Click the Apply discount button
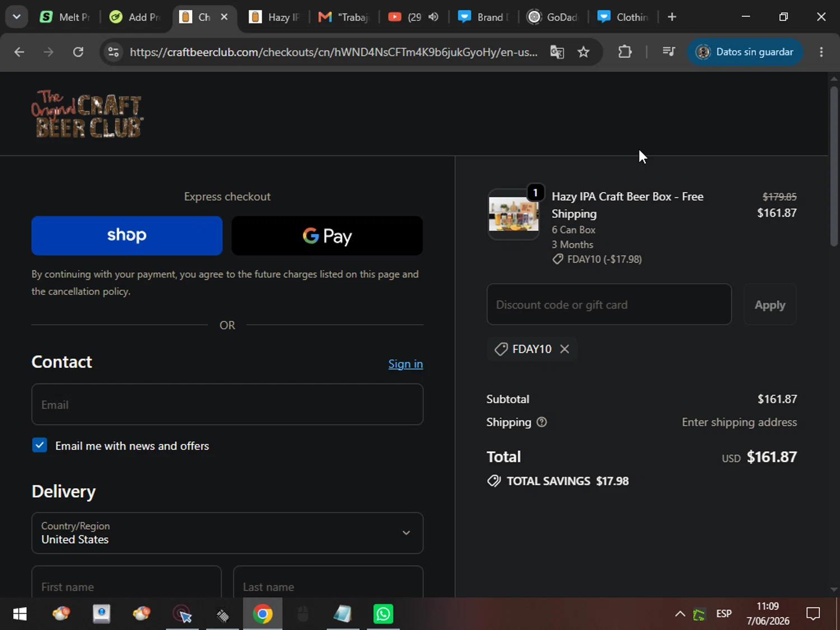 [x=770, y=304]
